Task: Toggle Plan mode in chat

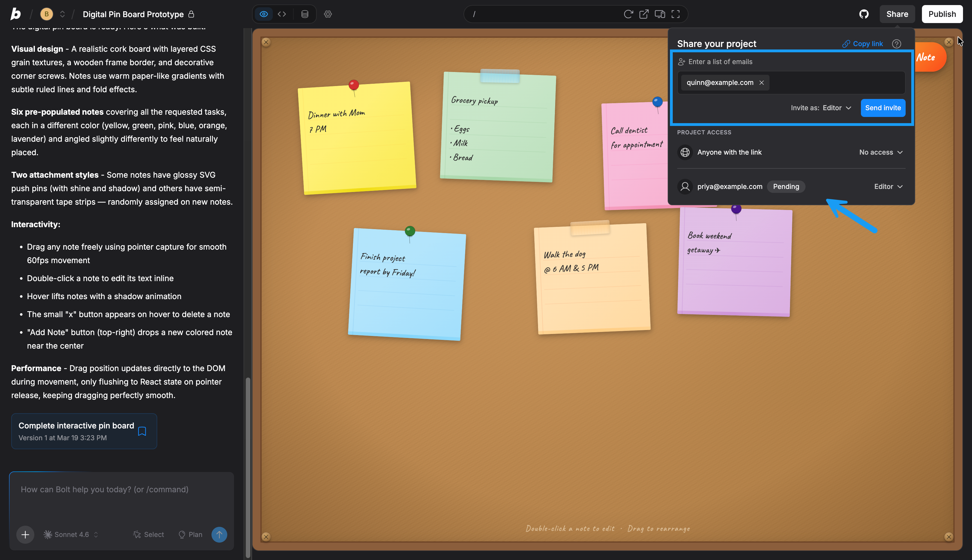Action: 190,534
